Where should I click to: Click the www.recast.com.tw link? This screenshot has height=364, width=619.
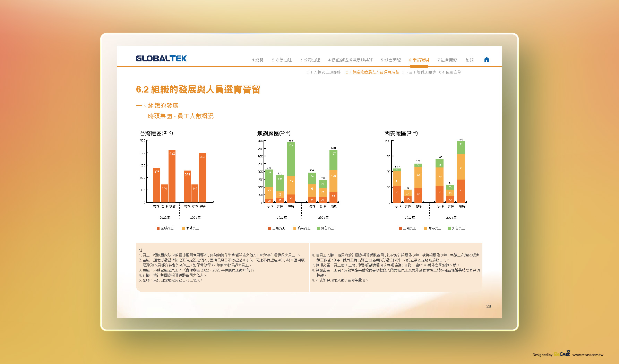(x=587, y=355)
